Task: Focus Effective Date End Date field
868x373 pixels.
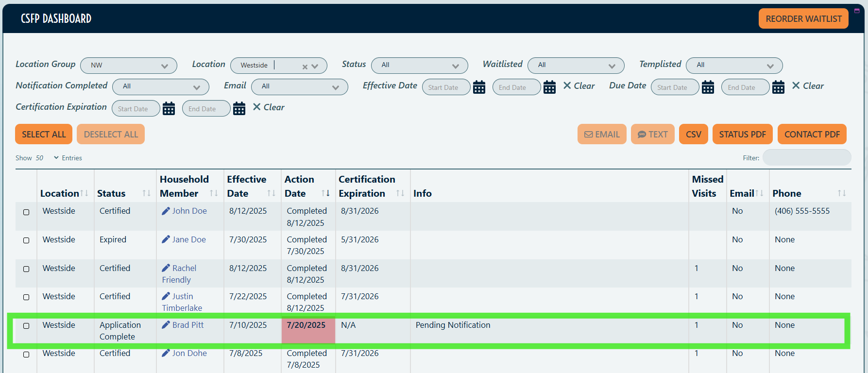Action: click(517, 87)
